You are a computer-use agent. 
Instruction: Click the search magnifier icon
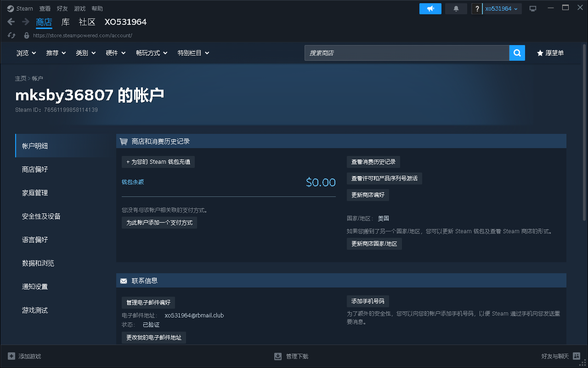(517, 52)
